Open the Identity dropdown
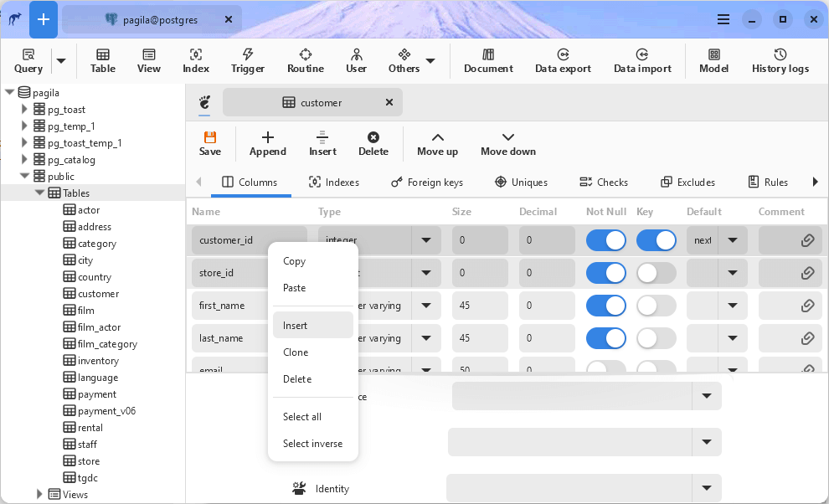Viewport: 829px width, 504px height. tap(706, 488)
